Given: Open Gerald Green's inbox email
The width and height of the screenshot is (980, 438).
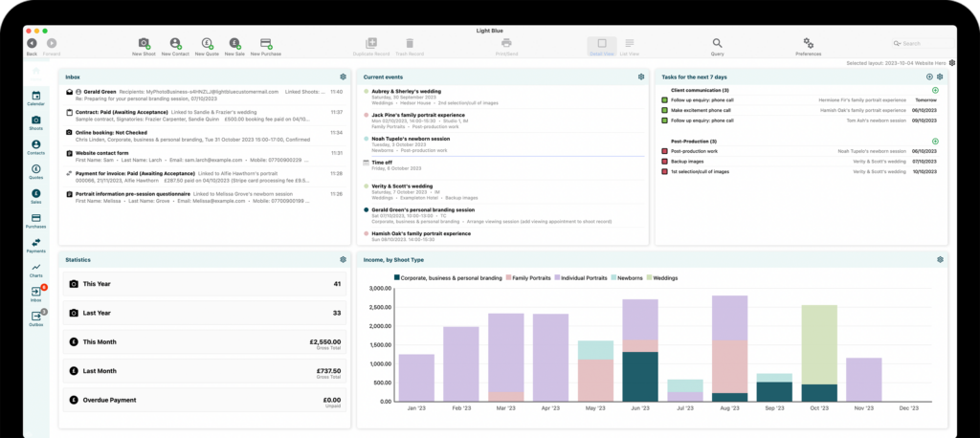Looking at the screenshot, I should pyautogui.click(x=205, y=95).
